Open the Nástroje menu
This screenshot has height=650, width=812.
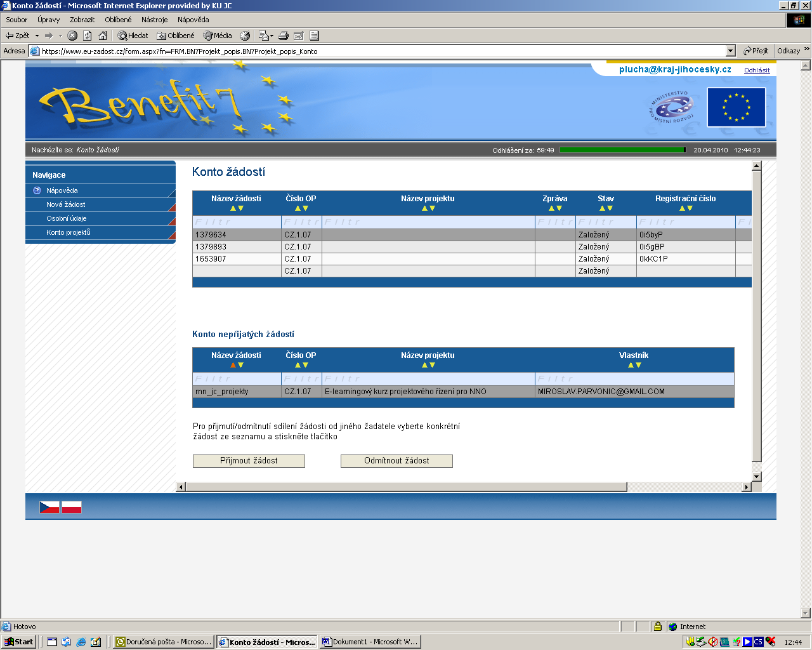[x=155, y=20]
